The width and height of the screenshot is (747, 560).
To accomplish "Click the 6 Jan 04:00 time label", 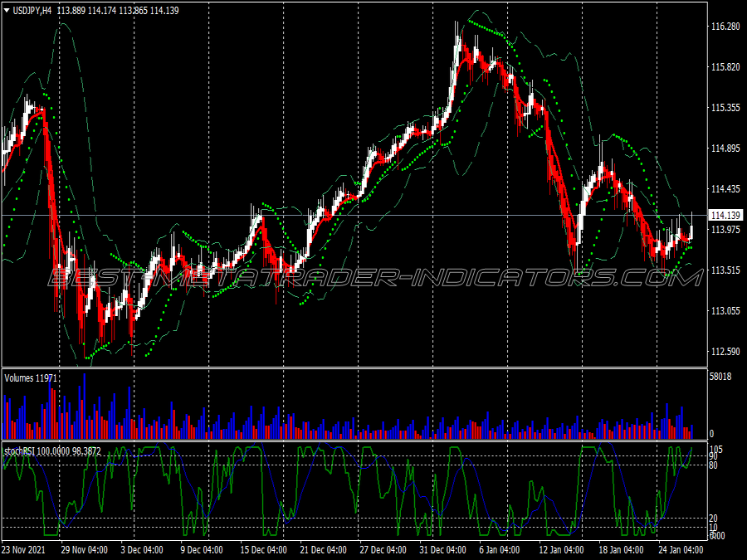I will (x=500, y=549).
